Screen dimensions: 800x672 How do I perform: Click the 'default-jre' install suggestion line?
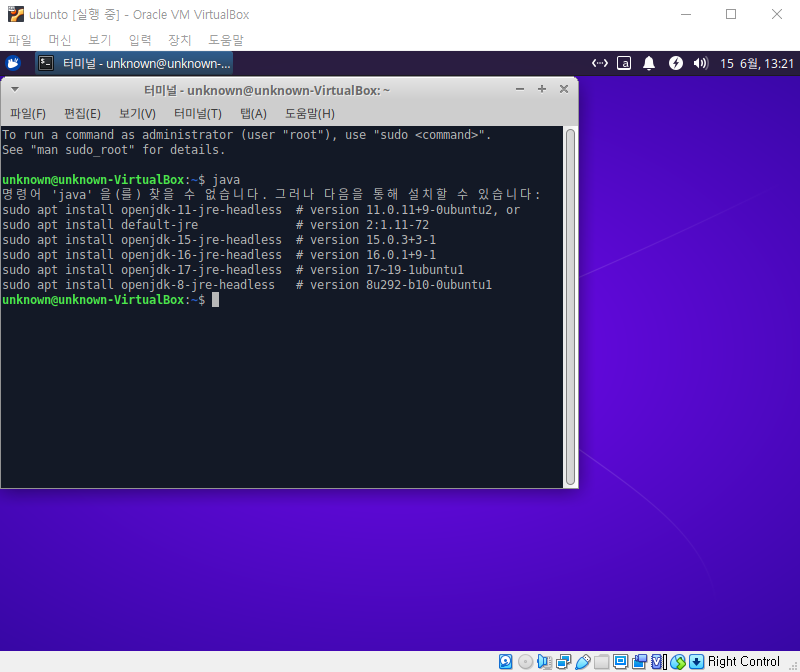coord(215,225)
